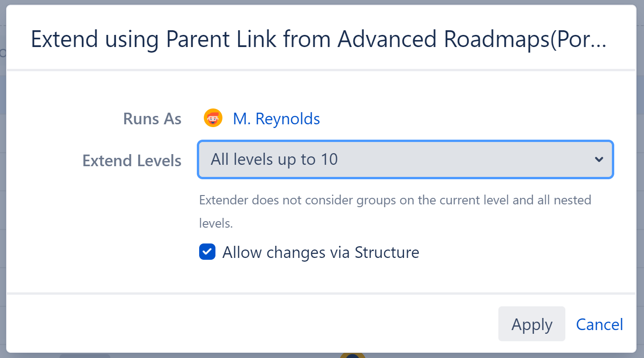Cancel the extender configuration dialog

click(x=599, y=324)
